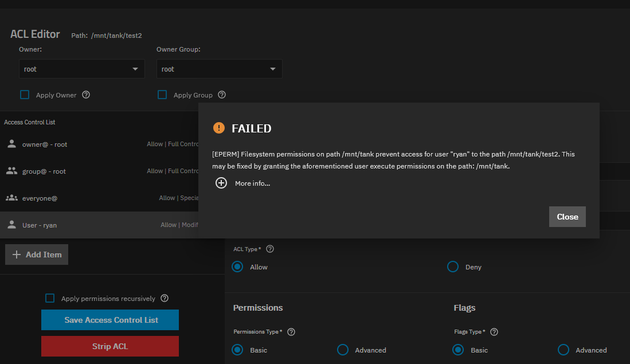Enable the Apply Owner checkbox
The image size is (630, 364).
(x=25, y=95)
